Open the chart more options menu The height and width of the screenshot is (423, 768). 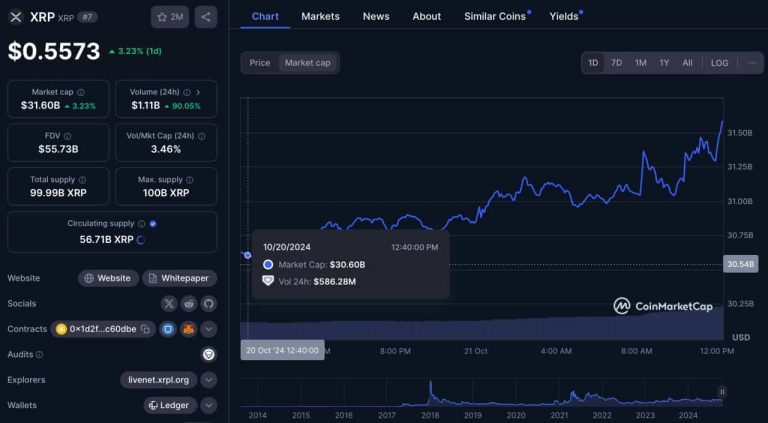pos(752,63)
